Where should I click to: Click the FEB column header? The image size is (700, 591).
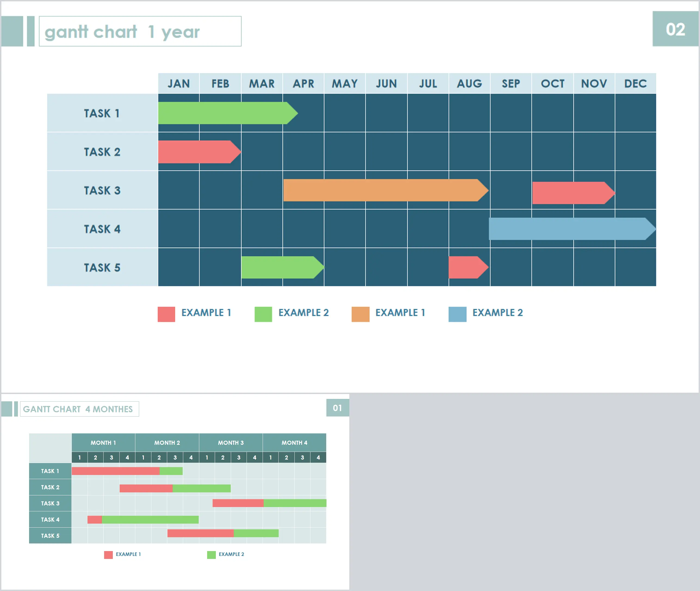tap(220, 83)
